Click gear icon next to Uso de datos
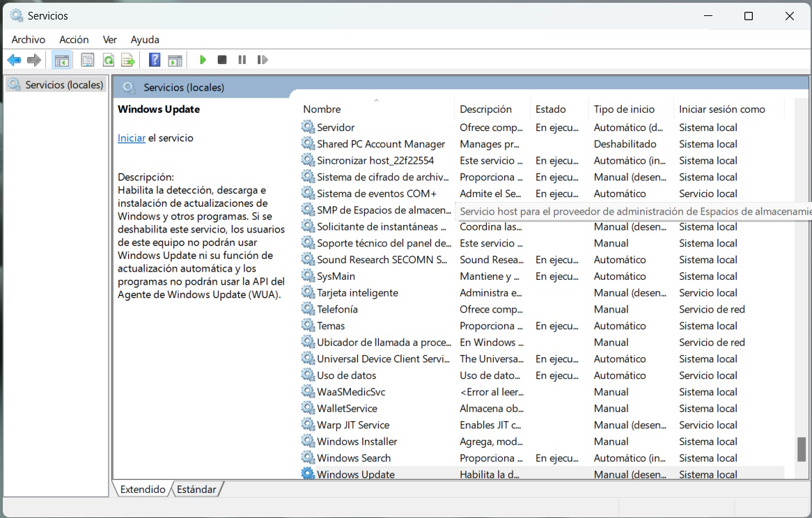 click(x=308, y=375)
